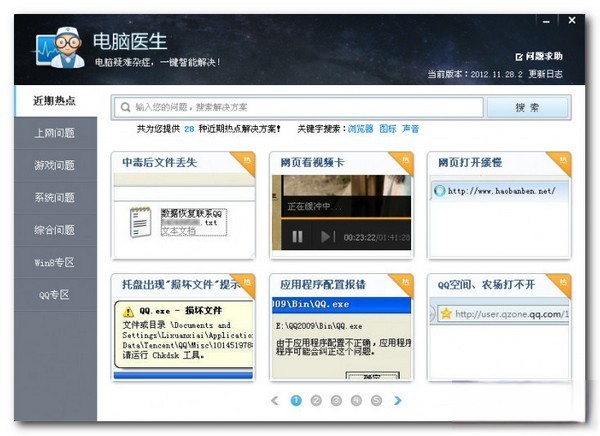This screenshot has width=600, height=436.
Task: Go to the previous page arrow
Action: (x=275, y=400)
